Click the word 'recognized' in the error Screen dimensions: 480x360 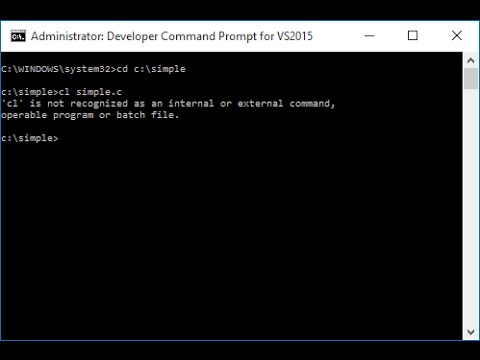coord(99,104)
